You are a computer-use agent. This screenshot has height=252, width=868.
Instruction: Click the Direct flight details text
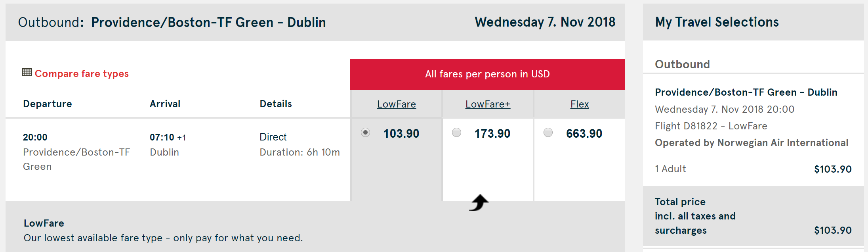pos(273,137)
